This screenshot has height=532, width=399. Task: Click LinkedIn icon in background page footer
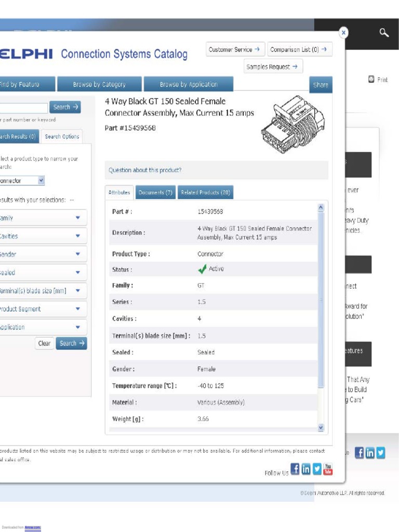pos(370,453)
